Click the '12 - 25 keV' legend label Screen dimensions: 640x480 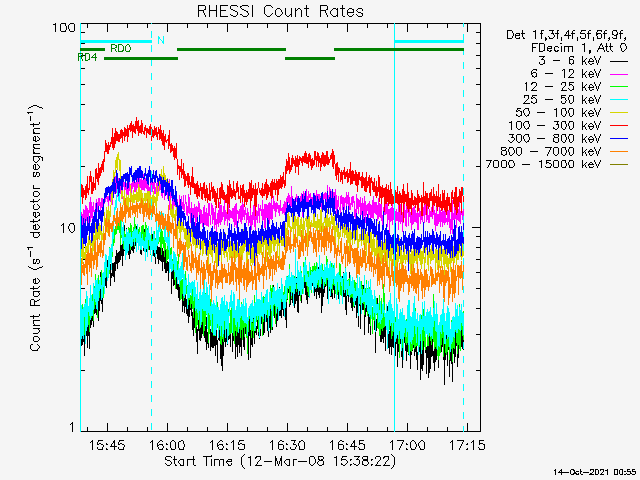point(562,87)
